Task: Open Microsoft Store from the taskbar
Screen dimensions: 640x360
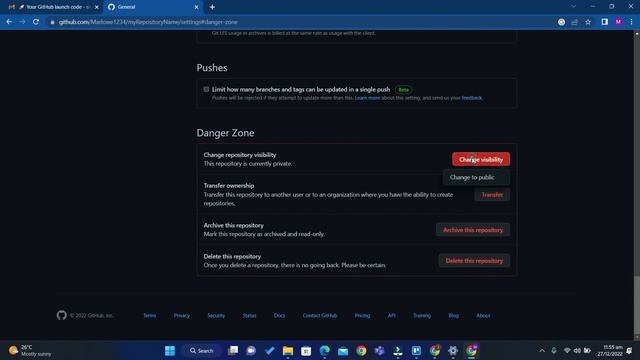Action: 306,351
